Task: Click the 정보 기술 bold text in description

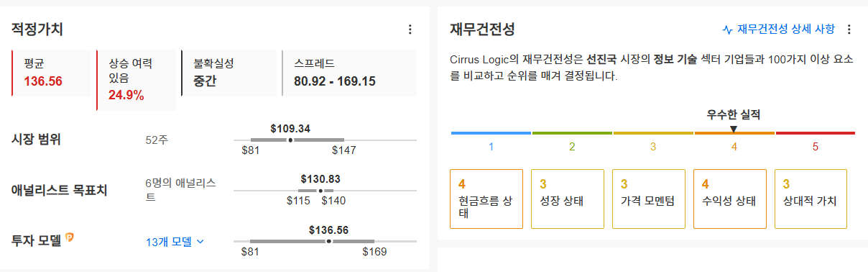Action: pos(675,60)
